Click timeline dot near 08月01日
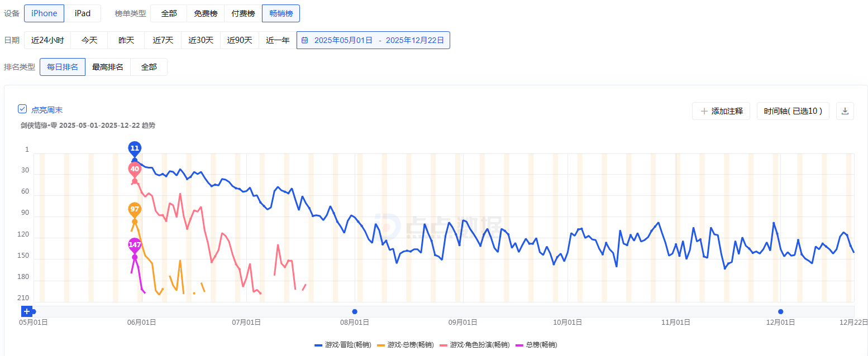 click(x=355, y=311)
